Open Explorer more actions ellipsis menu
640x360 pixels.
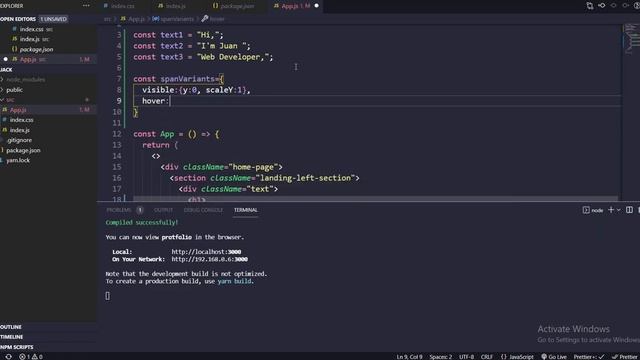[86, 6]
